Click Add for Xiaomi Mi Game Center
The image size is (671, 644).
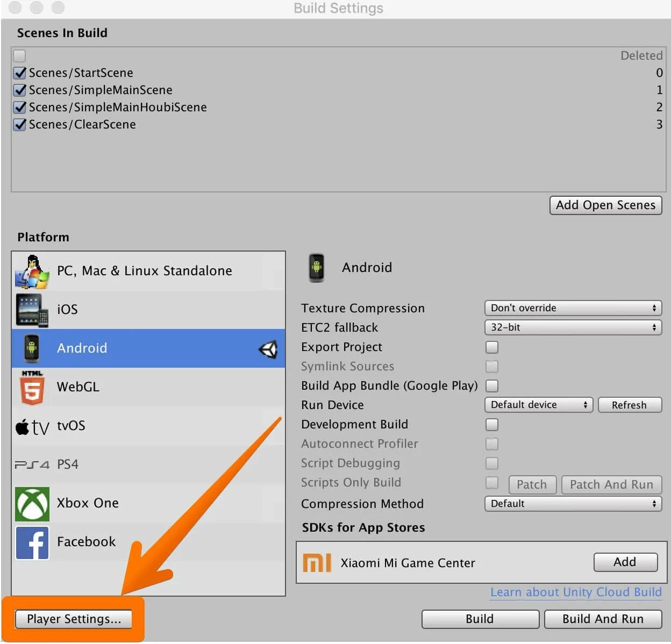tap(626, 562)
